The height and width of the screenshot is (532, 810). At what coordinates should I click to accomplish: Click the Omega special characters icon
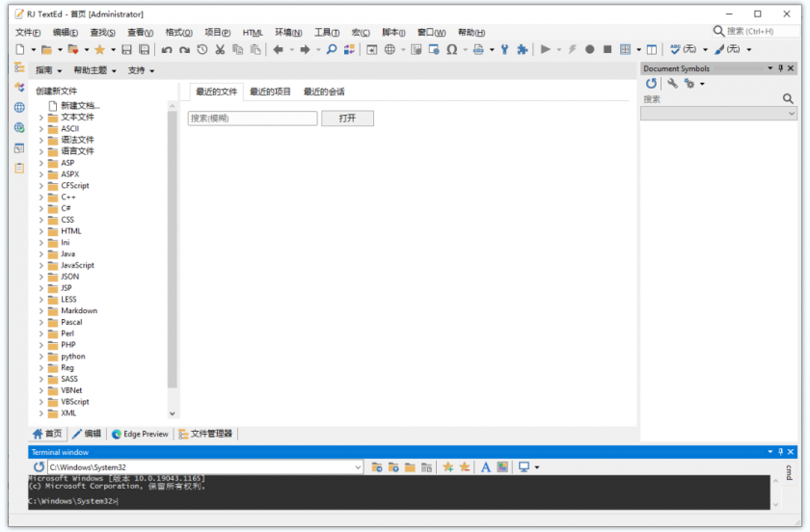(x=451, y=49)
